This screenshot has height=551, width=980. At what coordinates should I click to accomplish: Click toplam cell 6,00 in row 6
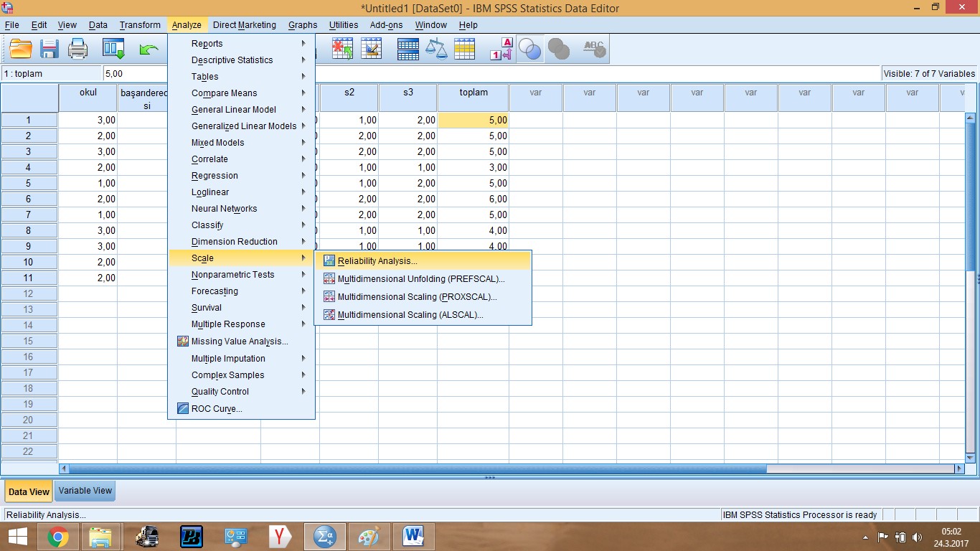473,199
